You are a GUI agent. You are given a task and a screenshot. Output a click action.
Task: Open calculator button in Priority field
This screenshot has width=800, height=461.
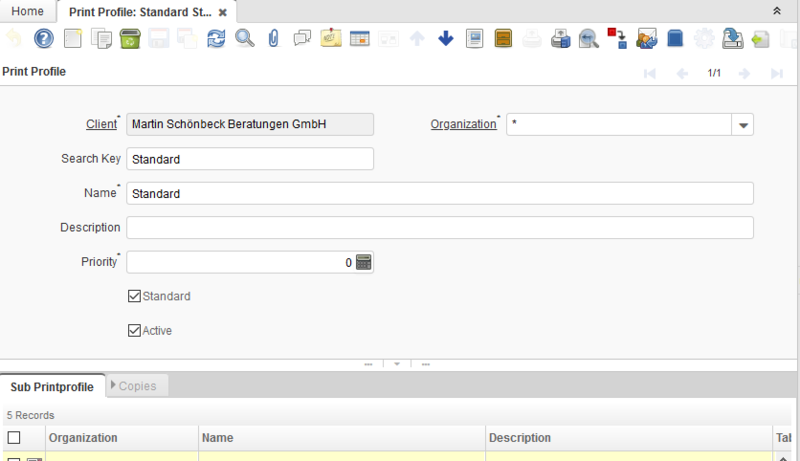pos(364,262)
